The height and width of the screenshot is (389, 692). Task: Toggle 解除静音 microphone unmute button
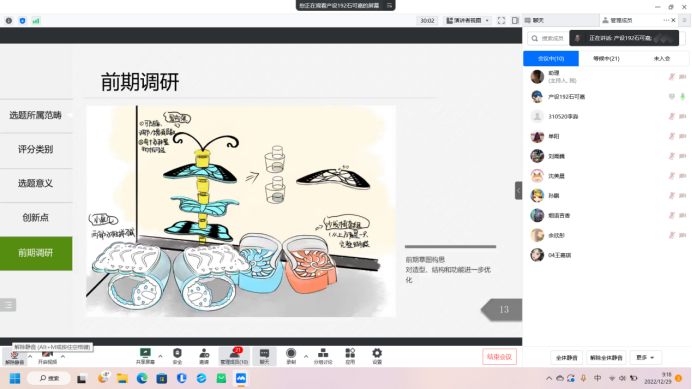(x=15, y=357)
